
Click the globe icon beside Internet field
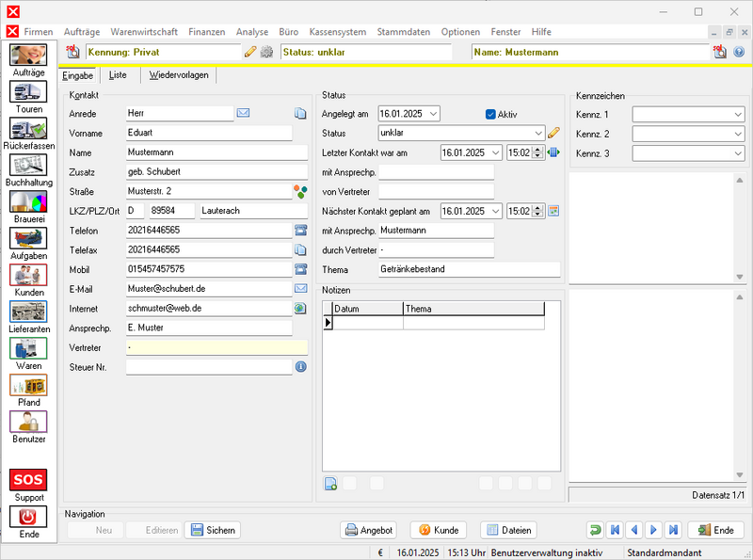300,308
